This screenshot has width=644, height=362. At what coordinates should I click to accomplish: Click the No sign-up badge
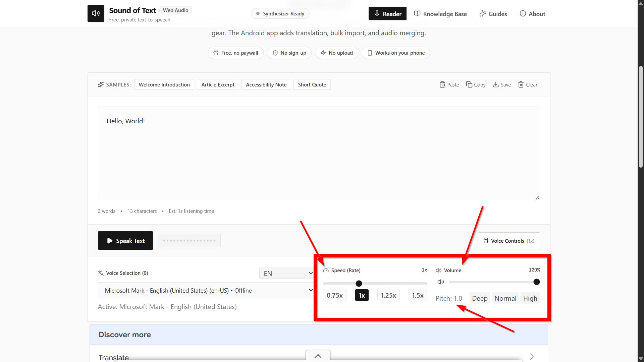tap(289, 53)
